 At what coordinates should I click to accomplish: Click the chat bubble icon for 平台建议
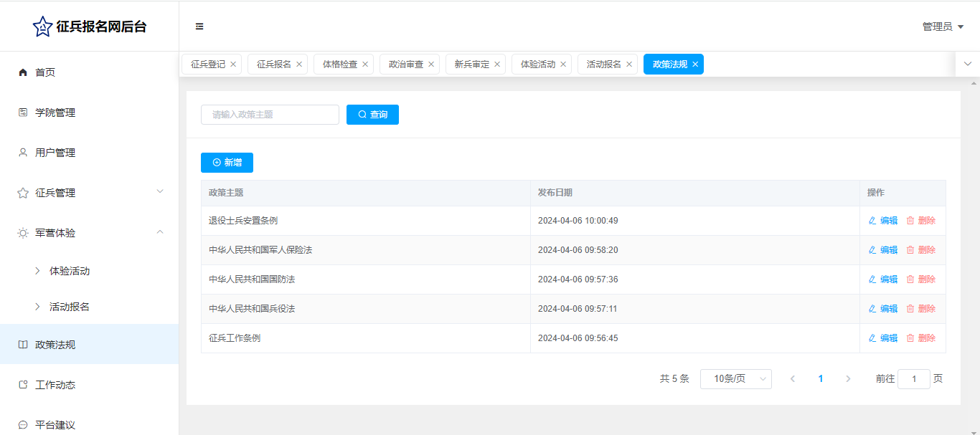[23, 425]
